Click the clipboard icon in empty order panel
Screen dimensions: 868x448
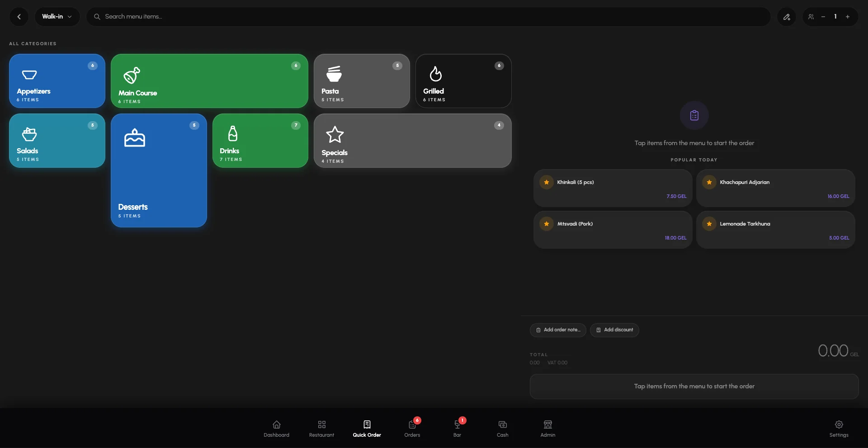click(694, 115)
